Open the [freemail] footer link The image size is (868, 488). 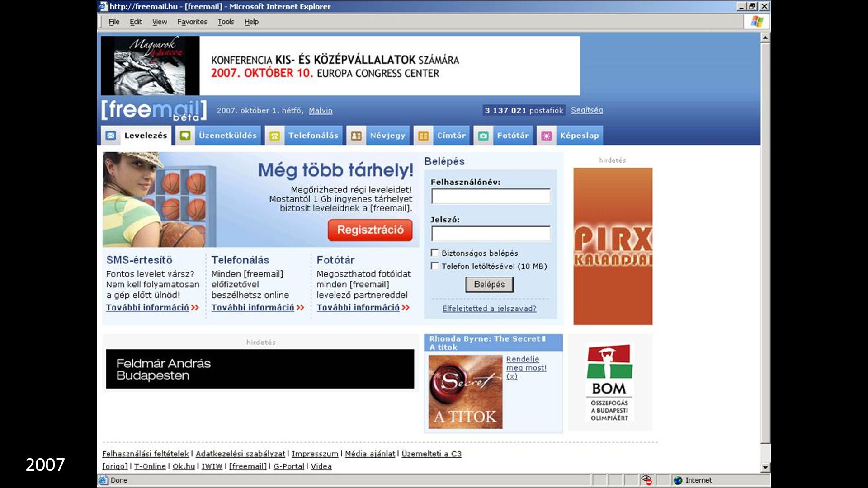click(248, 466)
